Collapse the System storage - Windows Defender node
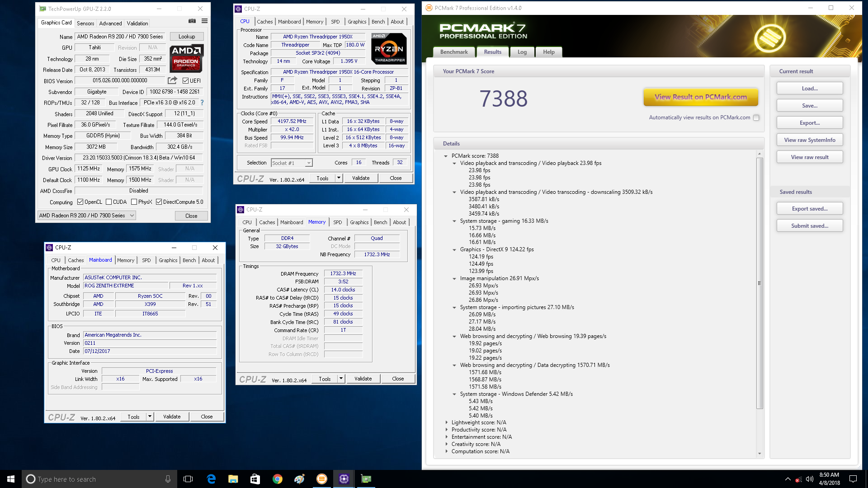 coord(454,394)
